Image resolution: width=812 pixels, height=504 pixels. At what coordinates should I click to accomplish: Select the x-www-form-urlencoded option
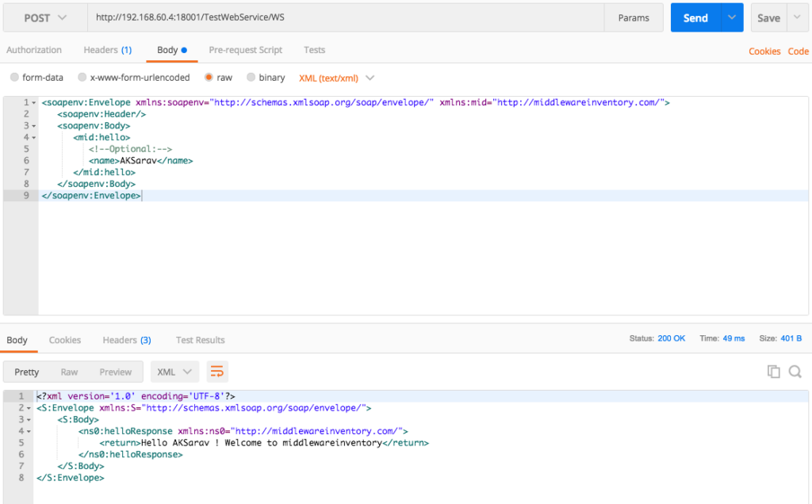point(82,78)
